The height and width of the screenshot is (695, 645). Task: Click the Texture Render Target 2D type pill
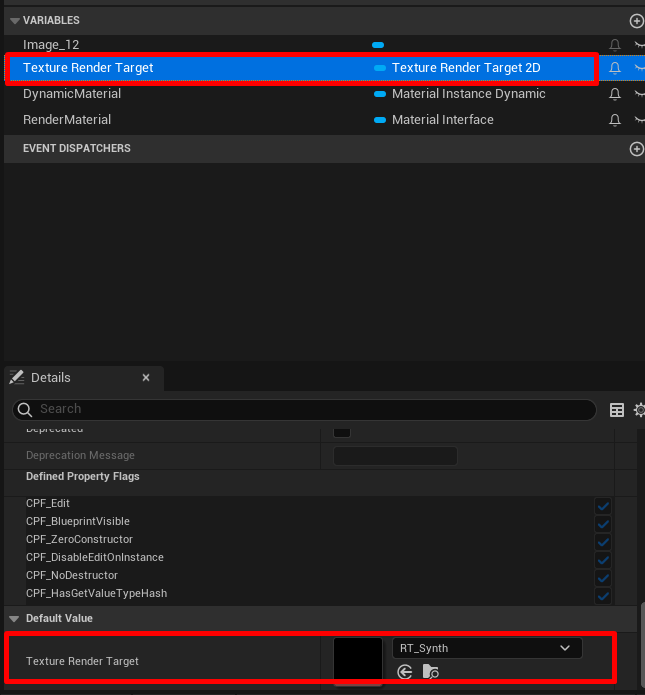(x=380, y=68)
